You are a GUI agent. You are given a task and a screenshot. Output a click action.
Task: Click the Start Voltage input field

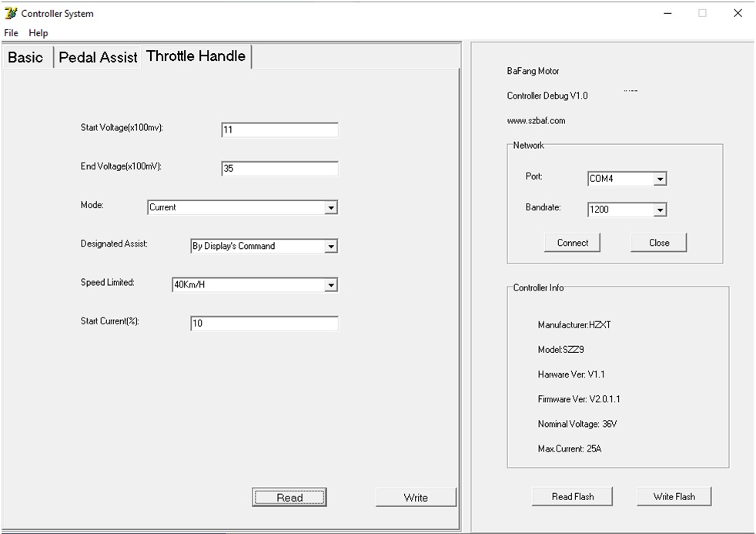[x=279, y=129]
